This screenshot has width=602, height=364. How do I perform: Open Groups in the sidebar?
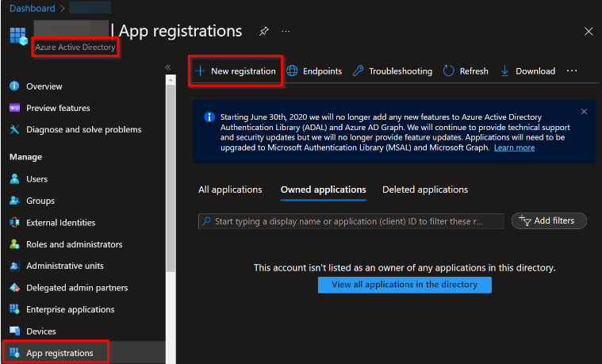[40, 201]
